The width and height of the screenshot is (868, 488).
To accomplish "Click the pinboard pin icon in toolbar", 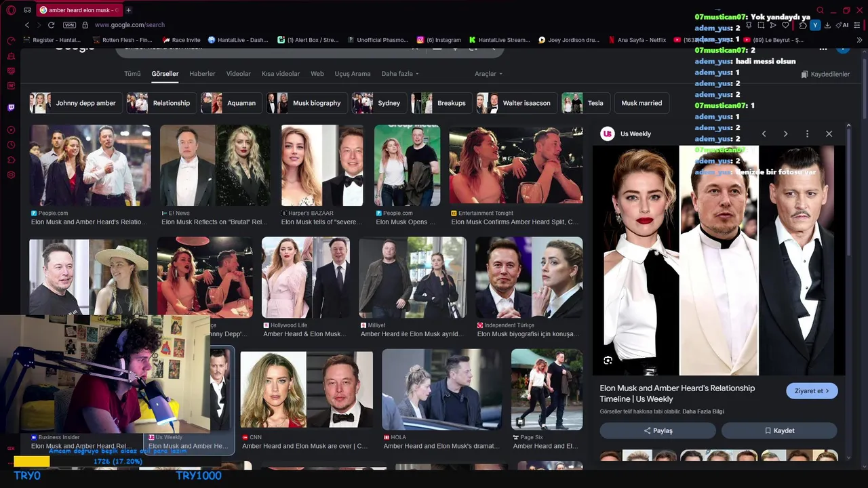I will pyautogui.click(x=749, y=25).
